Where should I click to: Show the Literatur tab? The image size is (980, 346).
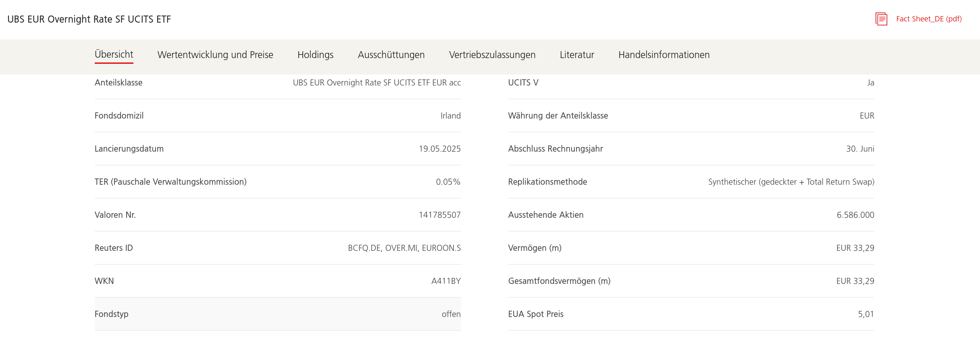[x=577, y=55]
